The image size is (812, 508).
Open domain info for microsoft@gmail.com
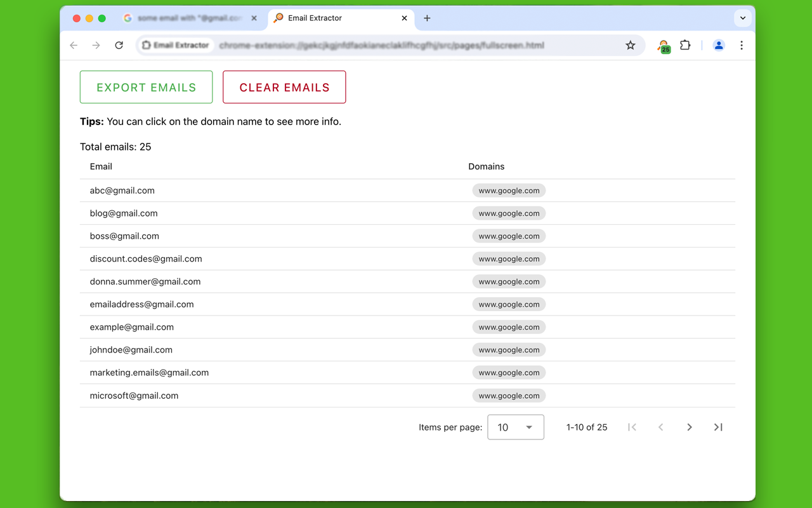coord(509,396)
